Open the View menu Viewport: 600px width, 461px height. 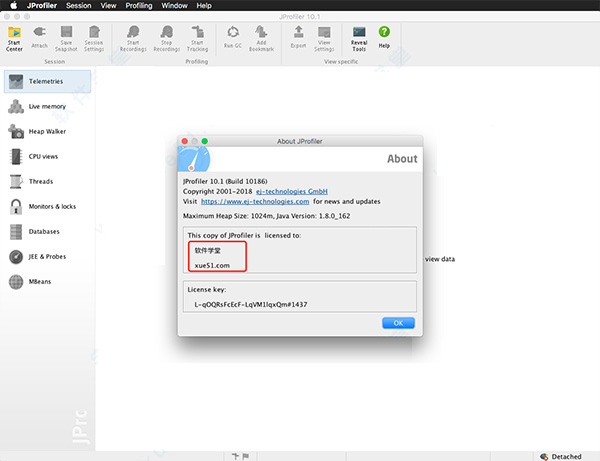(108, 5)
